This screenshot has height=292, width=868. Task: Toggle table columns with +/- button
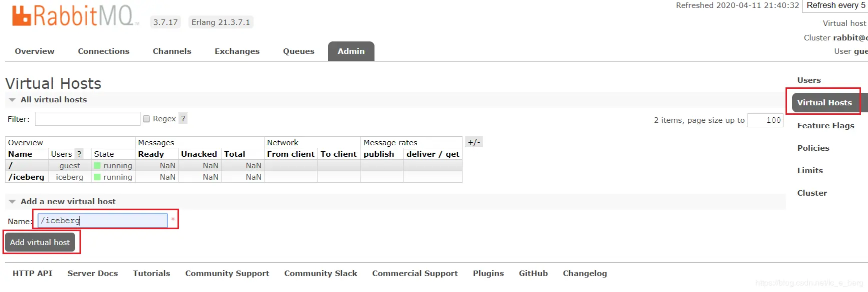[474, 142]
